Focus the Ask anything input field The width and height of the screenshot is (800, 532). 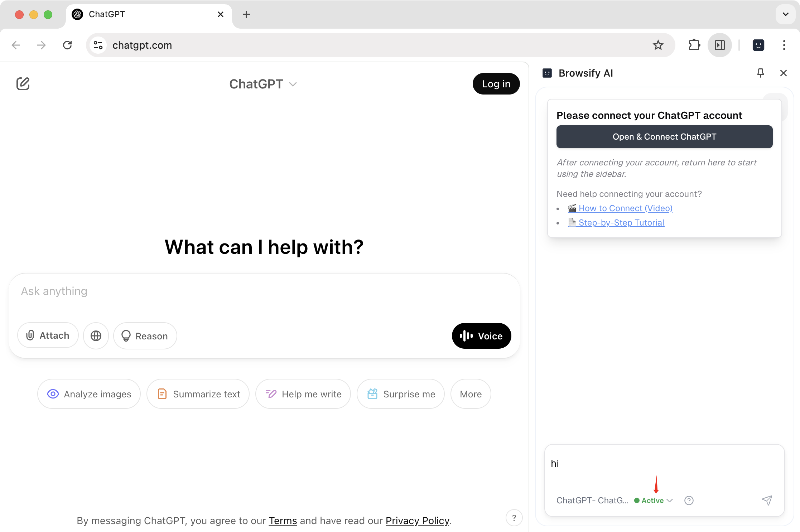(264, 291)
